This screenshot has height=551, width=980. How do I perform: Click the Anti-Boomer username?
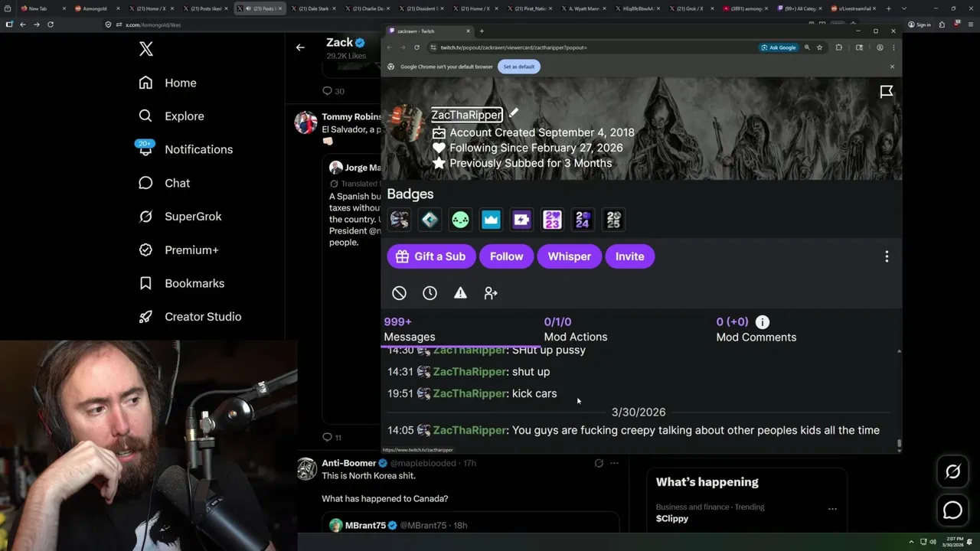pyautogui.click(x=349, y=463)
